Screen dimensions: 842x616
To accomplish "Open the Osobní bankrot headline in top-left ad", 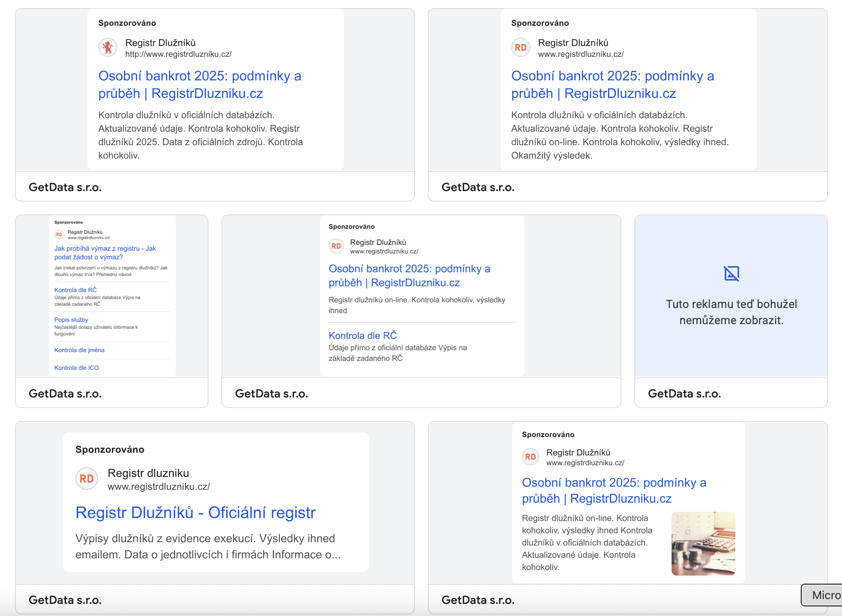I will (x=200, y=84).
